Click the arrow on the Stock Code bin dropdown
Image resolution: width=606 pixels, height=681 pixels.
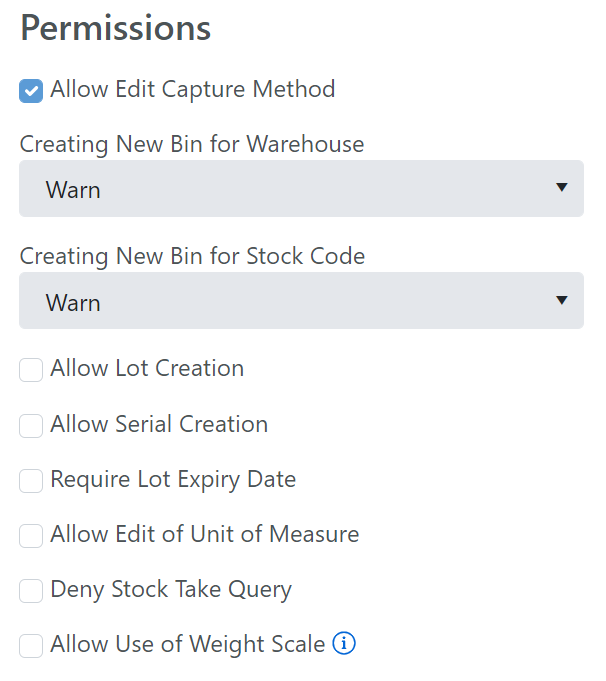tap(562, 300)
